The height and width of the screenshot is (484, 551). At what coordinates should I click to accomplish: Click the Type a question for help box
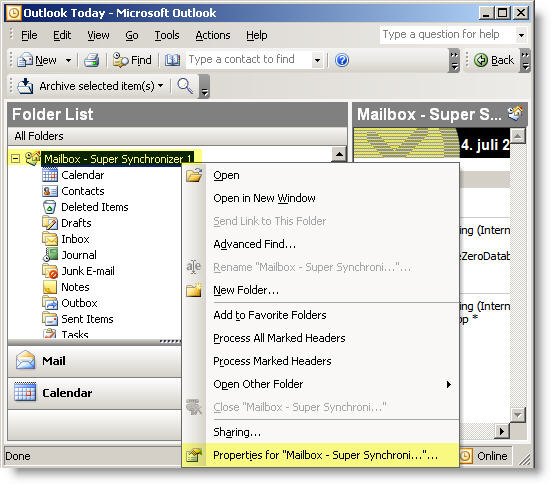tap(447, 34)
